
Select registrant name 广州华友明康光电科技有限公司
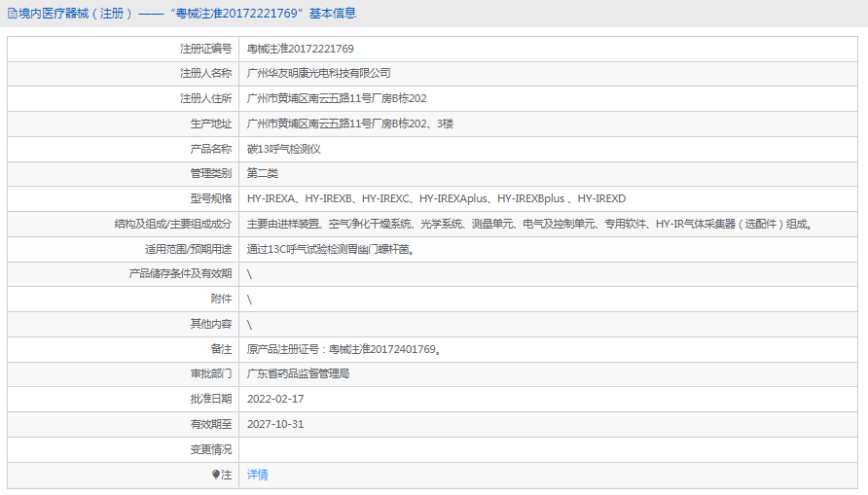319,74
